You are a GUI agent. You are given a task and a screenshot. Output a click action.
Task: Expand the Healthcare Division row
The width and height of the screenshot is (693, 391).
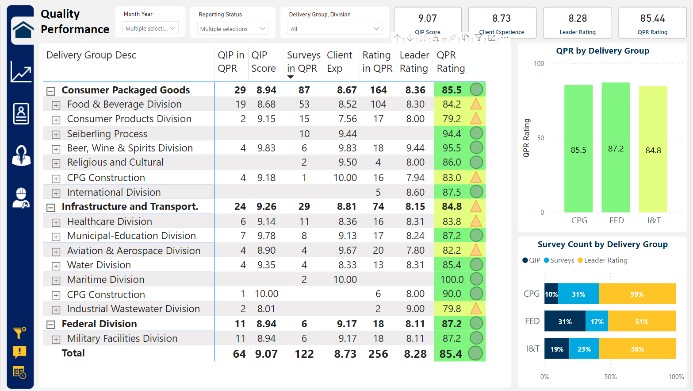click(56, 222)
